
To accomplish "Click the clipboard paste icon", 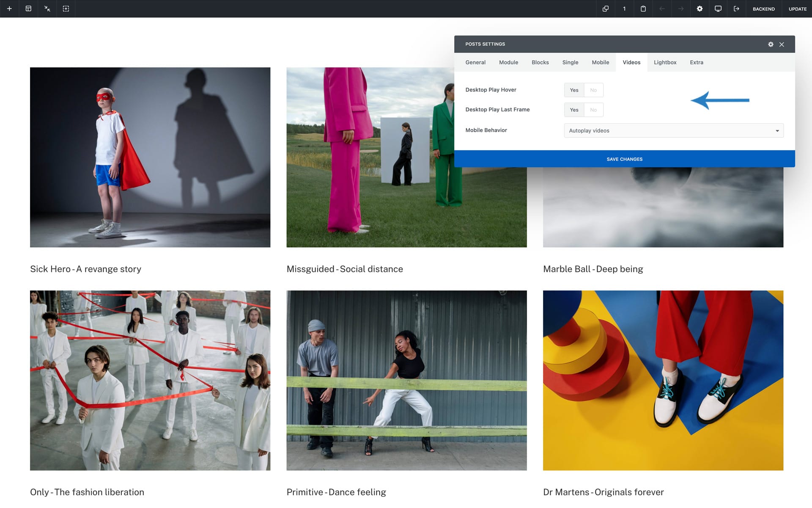I will click(x=643, y=8).
